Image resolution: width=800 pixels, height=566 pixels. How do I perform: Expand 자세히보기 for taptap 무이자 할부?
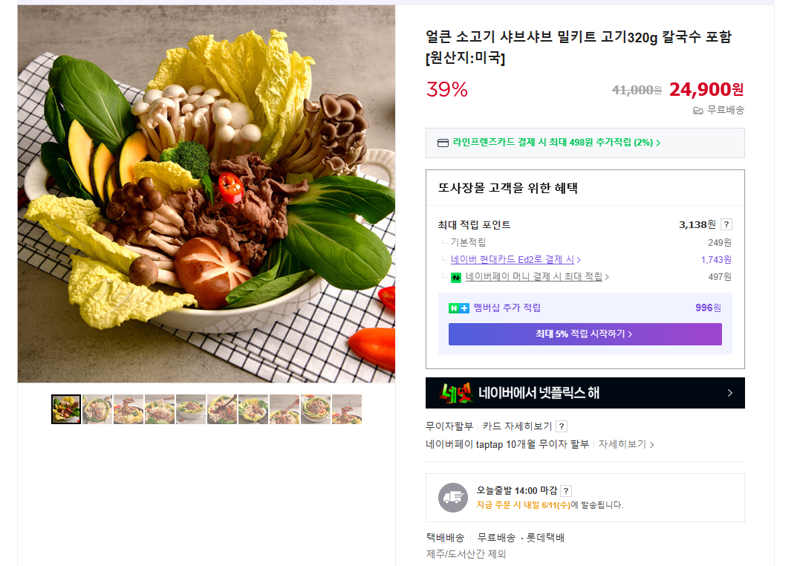point(626,445)
